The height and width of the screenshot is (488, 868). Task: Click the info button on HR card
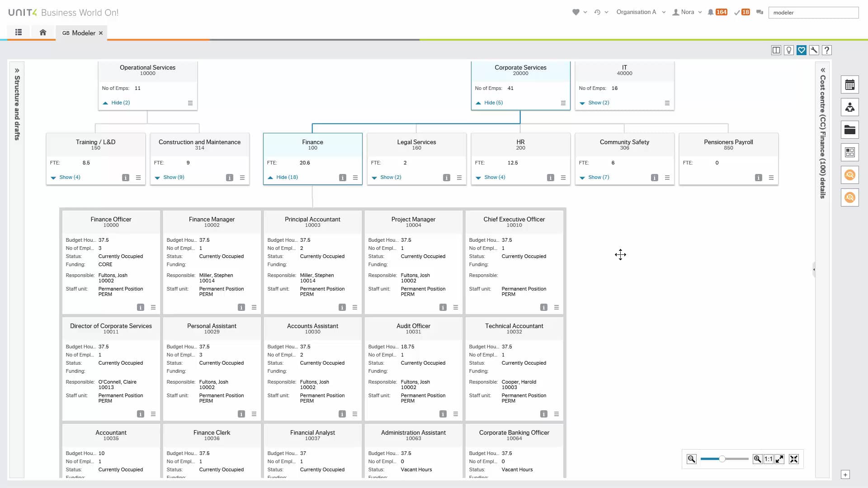pyautogui.click(x=551, y=178)
